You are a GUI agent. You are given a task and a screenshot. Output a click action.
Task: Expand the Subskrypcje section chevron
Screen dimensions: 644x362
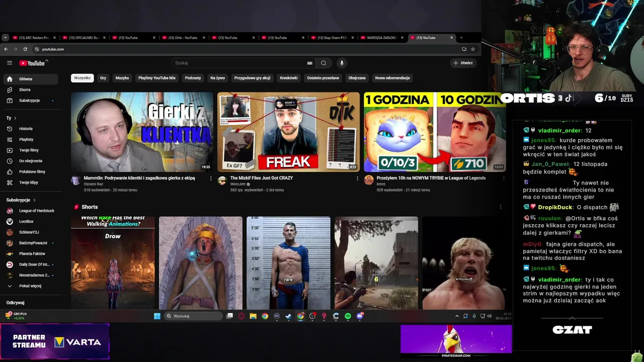point(34,200)
